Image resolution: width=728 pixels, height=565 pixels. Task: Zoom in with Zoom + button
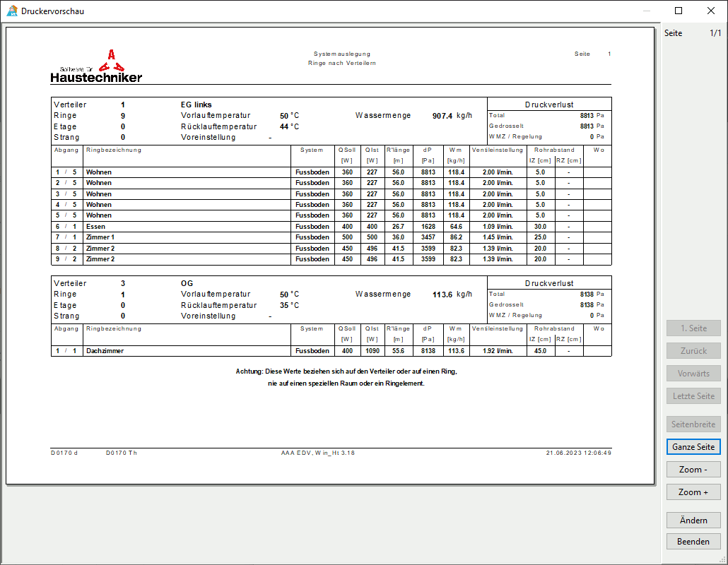coord(693,492)
